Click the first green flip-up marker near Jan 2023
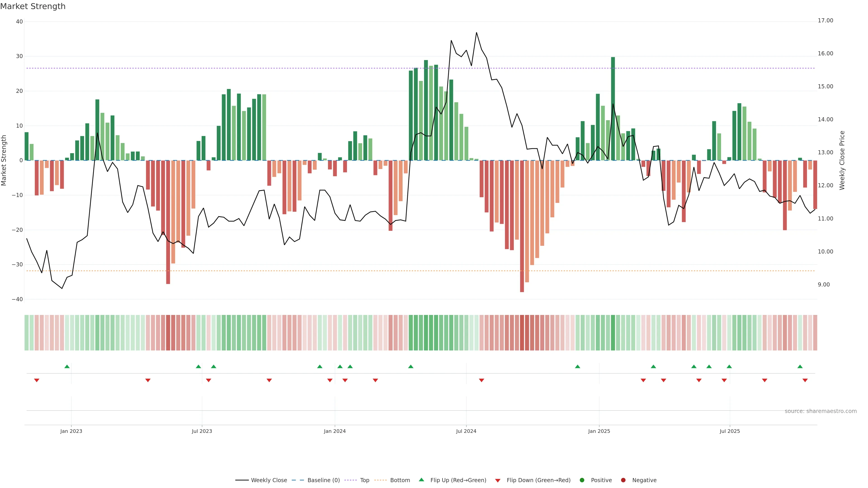 point(67,366)
